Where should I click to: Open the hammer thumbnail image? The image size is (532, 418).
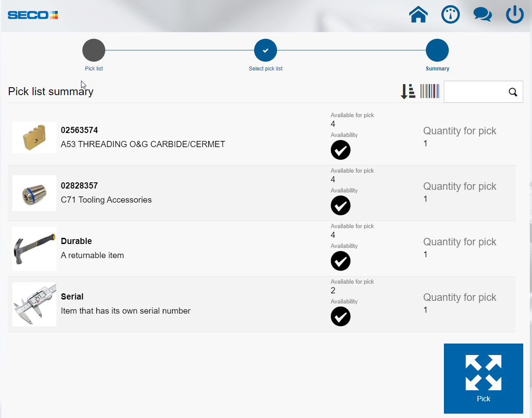[x=34, y=249]
